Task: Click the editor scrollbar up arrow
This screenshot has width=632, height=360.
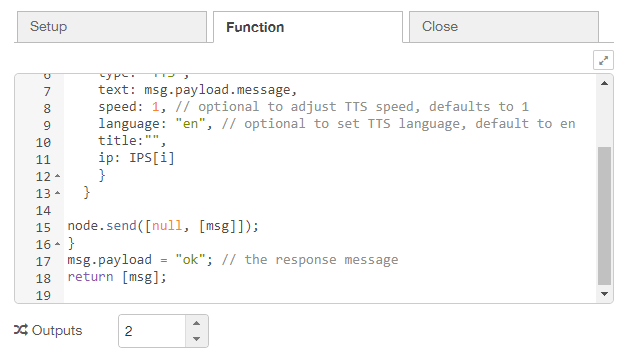Action: coord(604,83)
